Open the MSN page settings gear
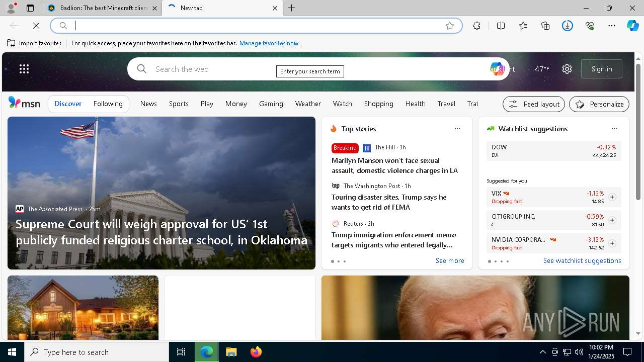The image size is (644, 362). point(567,69)
